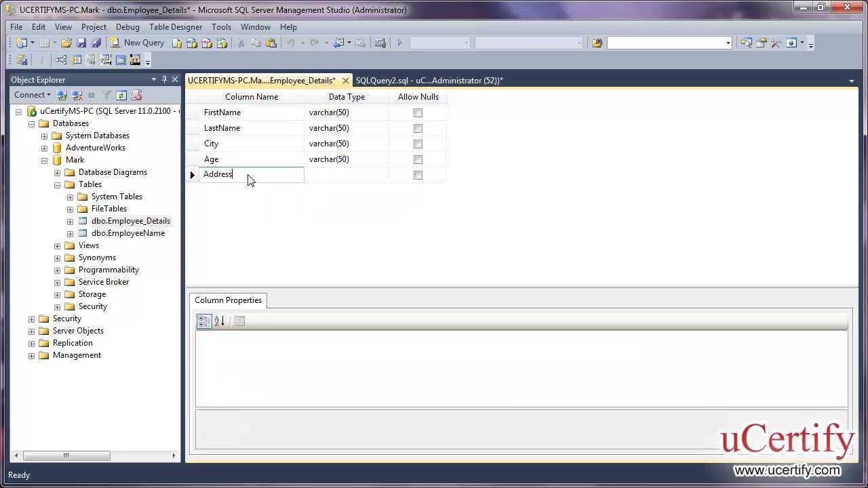Collapse the Databases node
868x488 pixels.
tap(31, 123)
